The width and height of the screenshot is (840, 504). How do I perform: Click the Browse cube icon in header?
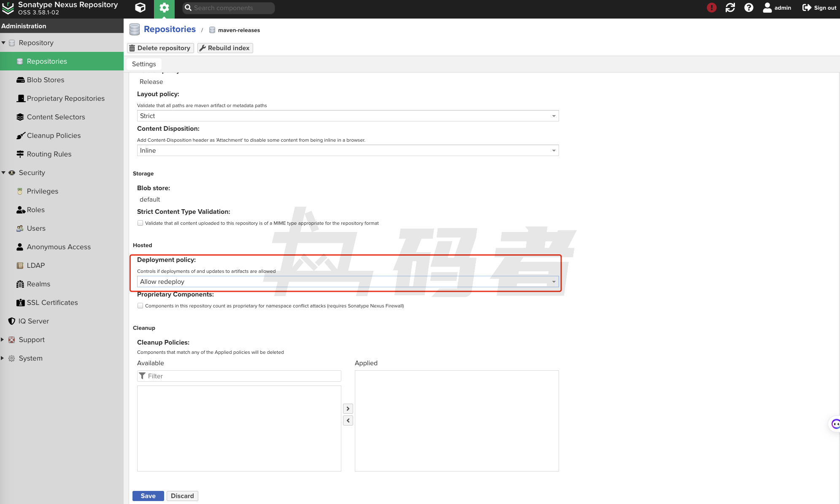click(140, 8)
